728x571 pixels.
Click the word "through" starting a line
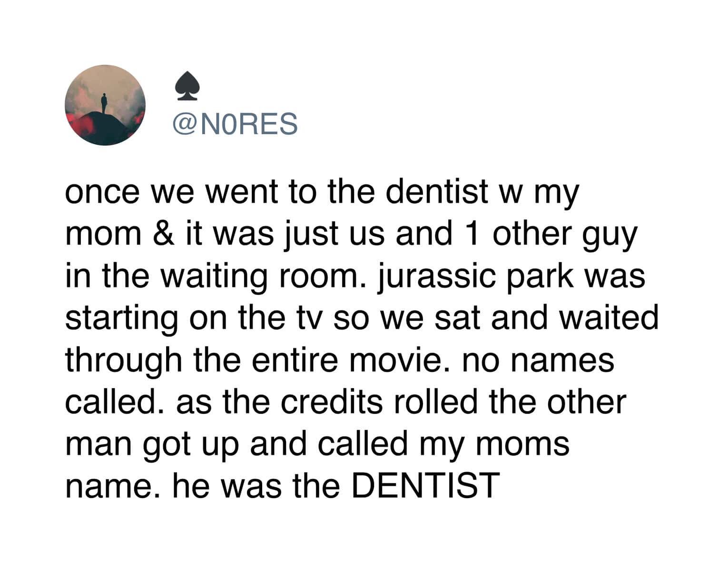(x=124, y=360)
